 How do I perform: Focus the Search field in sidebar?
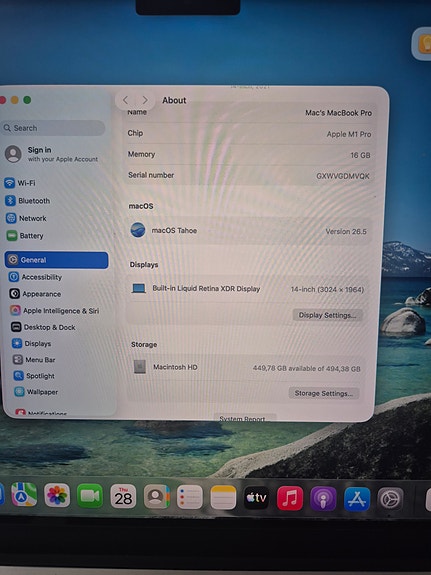(x=53, y=128)
